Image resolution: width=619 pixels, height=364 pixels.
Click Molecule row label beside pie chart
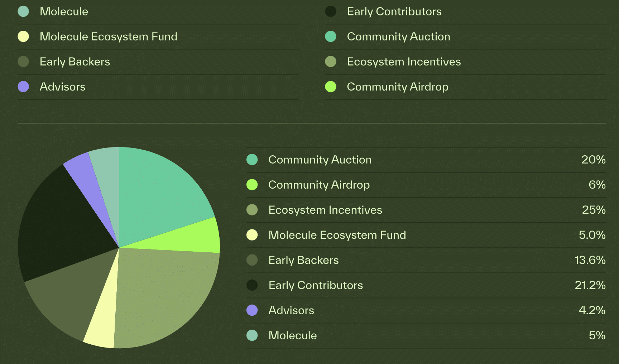293,335
